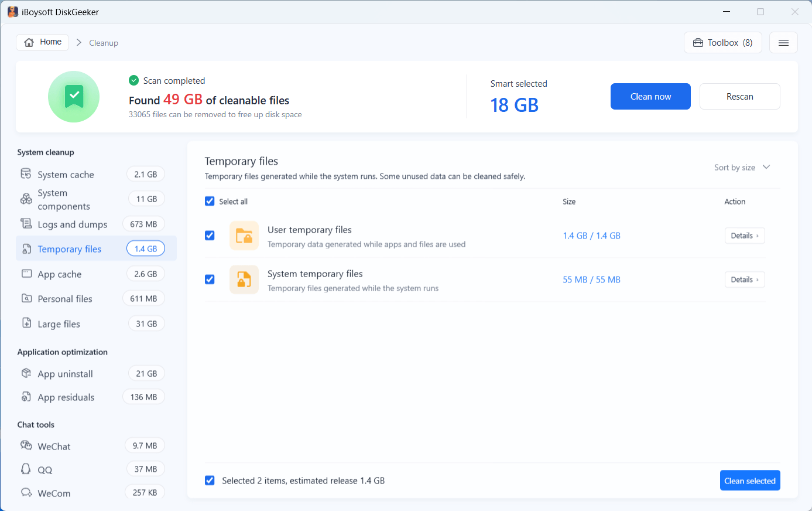This screenshot has width=812, height=511.
Task: Open the Logs and dumps category
Action: pos(96,224)
